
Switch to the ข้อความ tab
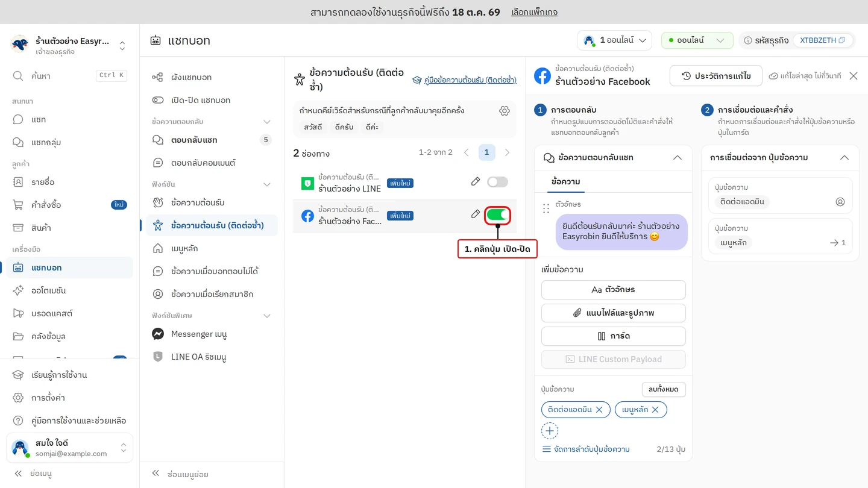pos(566,181)
